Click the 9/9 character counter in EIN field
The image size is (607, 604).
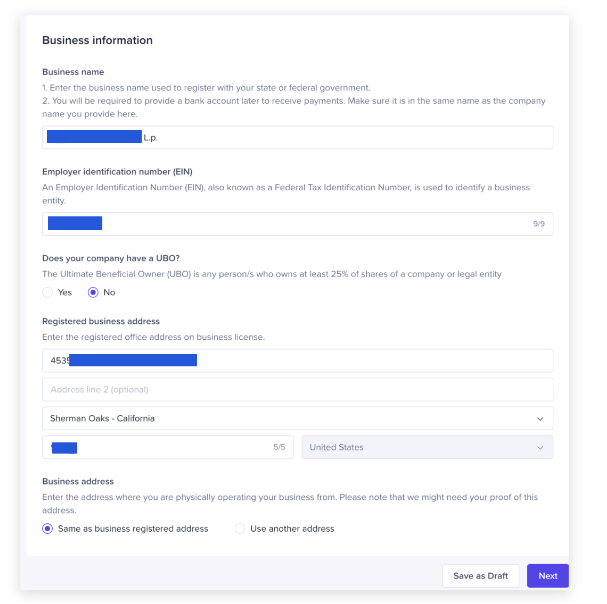coord(538,224)
